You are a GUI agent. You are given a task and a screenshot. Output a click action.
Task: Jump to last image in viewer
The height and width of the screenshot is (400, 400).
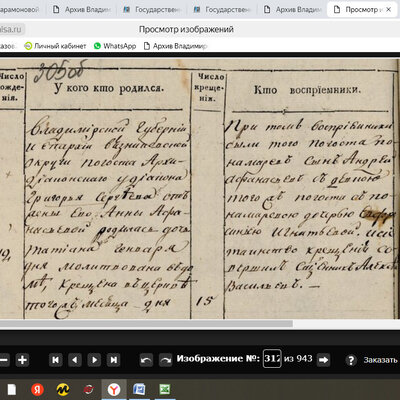[x=114, y=360]
